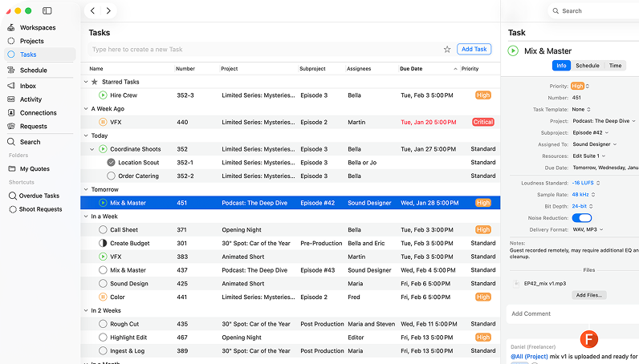This screenshot has height=364, width=639.
Task: Check off the Rough Cut task
Action: point(103,324)
